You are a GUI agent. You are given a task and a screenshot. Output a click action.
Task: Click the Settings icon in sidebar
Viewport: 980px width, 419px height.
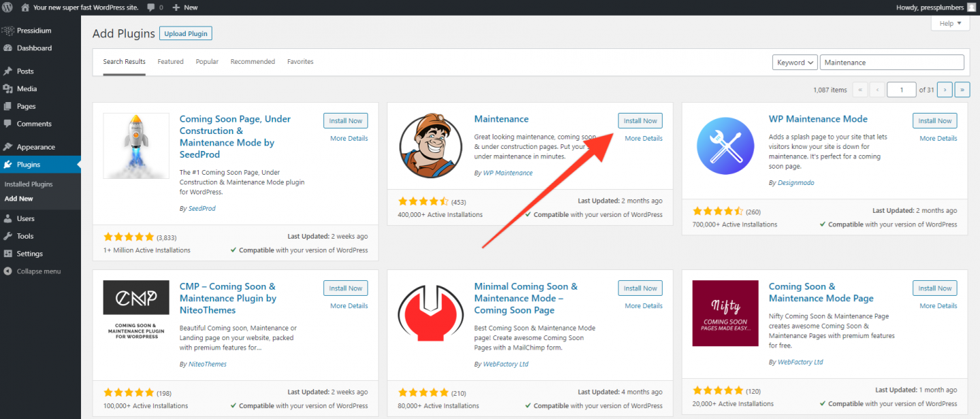click(8, 254)
